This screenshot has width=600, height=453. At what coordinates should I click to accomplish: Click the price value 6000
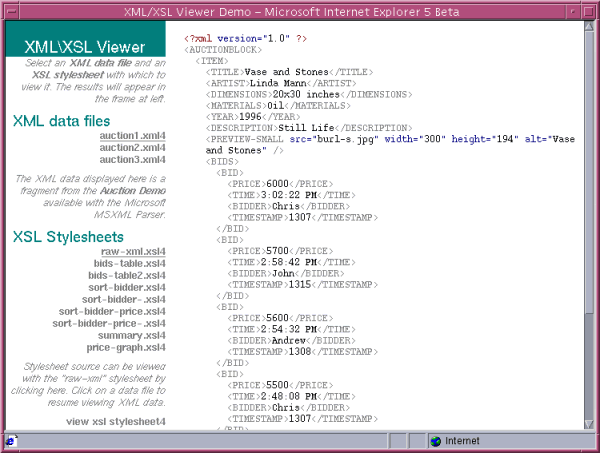277,184
